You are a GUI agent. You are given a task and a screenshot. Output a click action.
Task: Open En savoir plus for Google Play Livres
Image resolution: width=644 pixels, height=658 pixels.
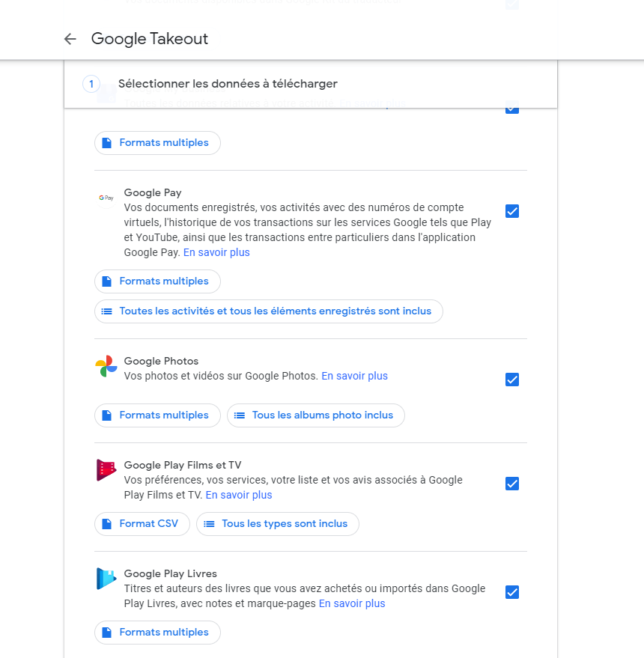(352, 603)
